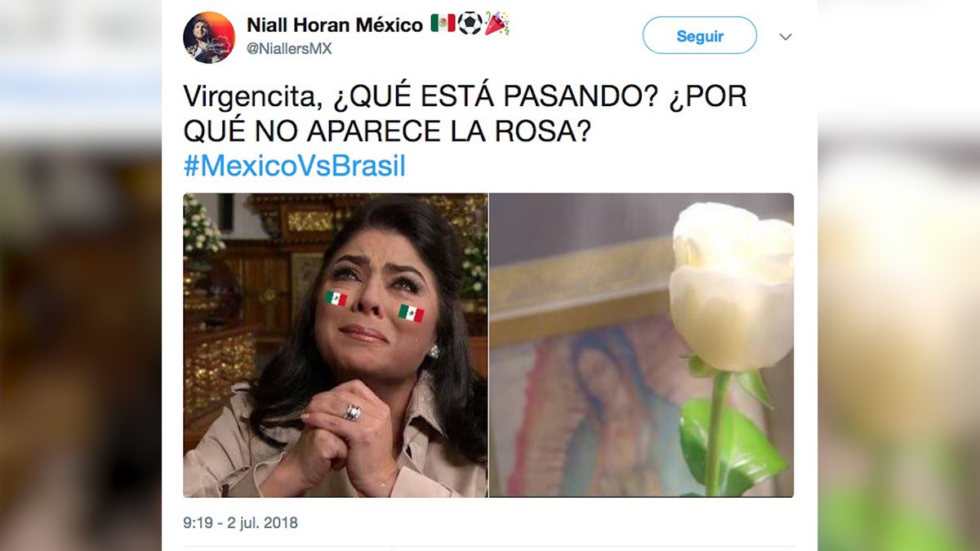This screenshot has width=980, height=551.
Task: Click the tweet timestamp 9:19 - 2 jul. 2018
Action: (240, 522)
